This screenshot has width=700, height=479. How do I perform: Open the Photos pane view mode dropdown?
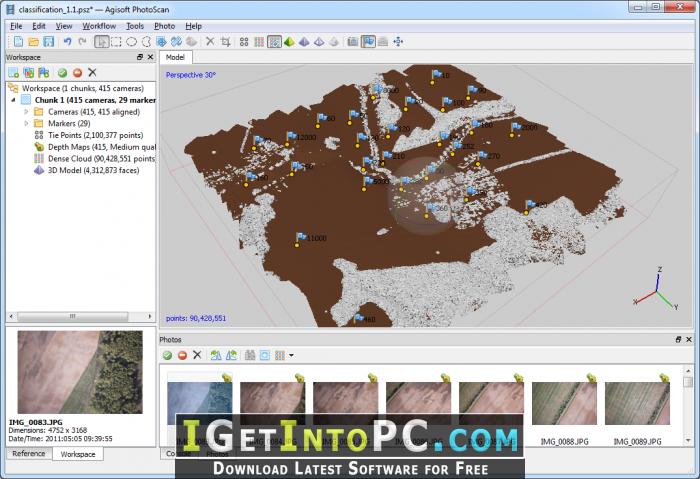[292, 355]
